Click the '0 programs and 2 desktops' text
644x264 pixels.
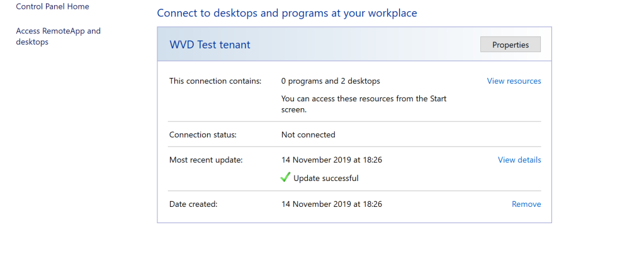click(330, 81)
